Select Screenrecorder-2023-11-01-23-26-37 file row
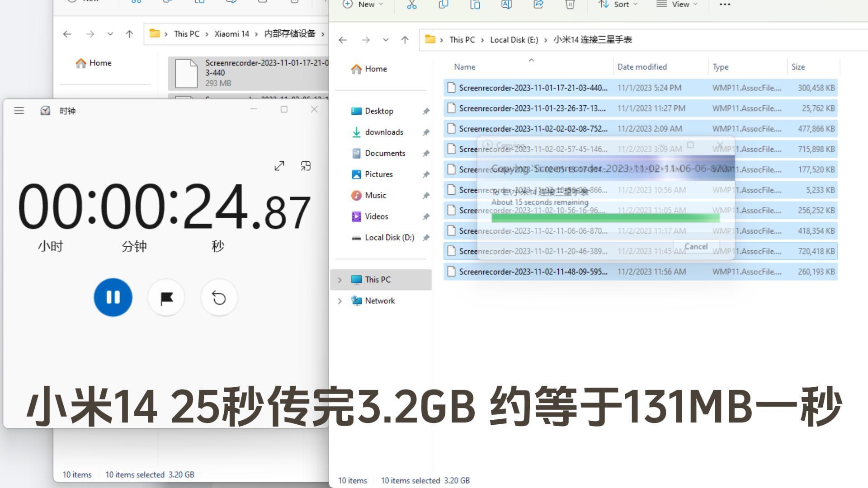The width and height of the screenshot is (868, 488). [x=640, y=108]
